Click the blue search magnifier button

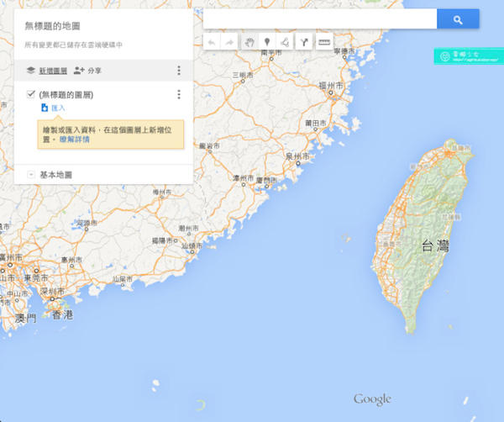pos(458,19)
